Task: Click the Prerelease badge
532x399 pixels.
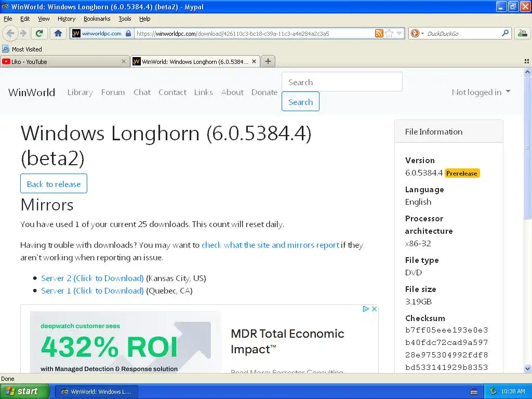Action: pos(462,173)
